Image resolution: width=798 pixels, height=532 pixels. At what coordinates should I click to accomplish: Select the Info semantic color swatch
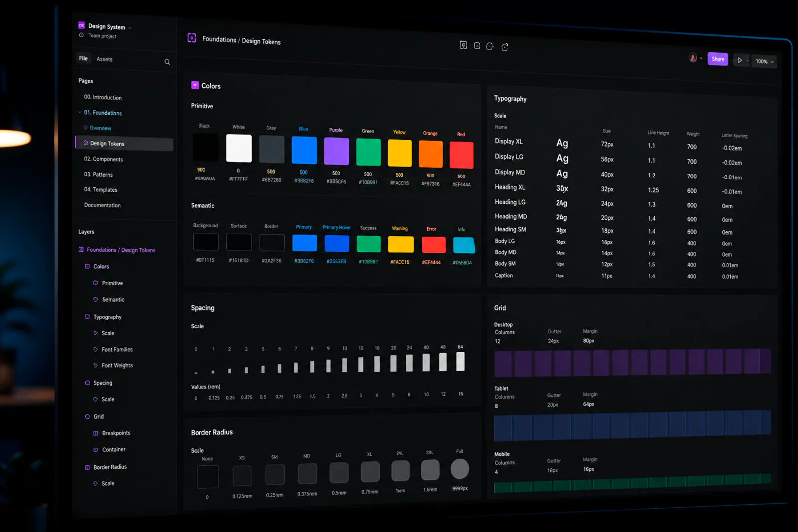(x=464, y=245)
